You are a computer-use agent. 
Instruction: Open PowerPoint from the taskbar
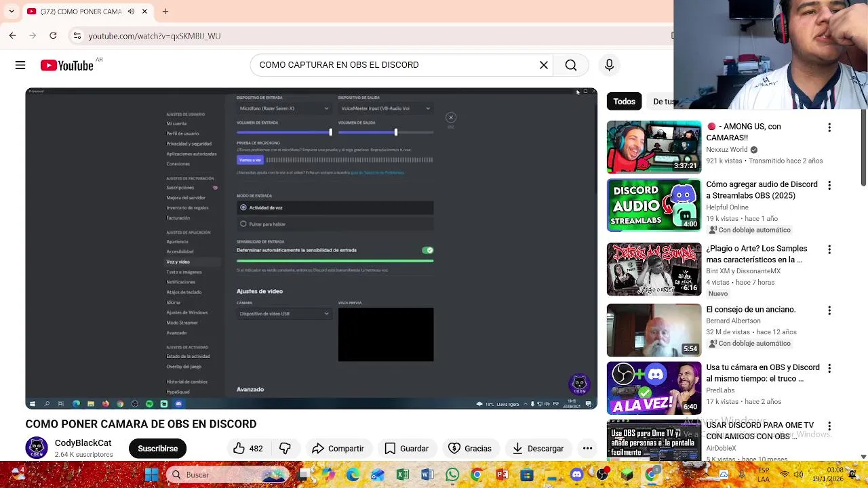coord(502,474)
